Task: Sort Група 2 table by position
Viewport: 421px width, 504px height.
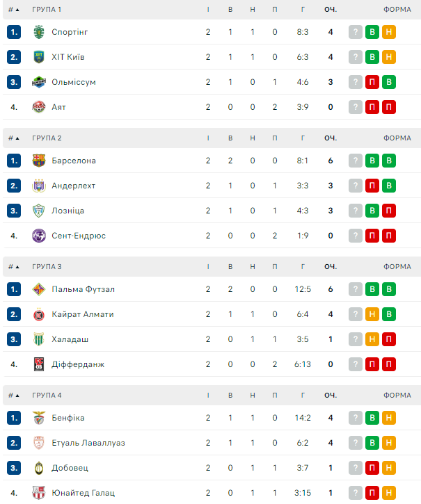Action: coord(14,138)
